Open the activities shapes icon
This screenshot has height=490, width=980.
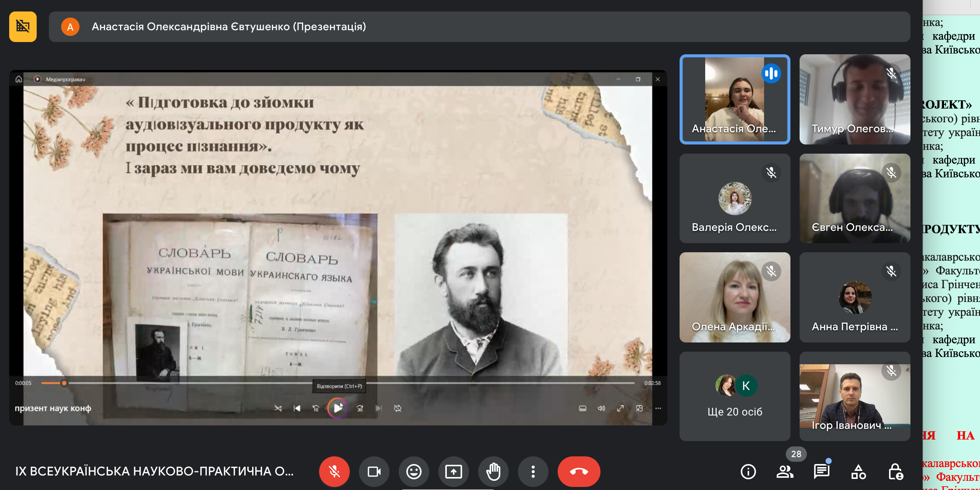point(858,471)
